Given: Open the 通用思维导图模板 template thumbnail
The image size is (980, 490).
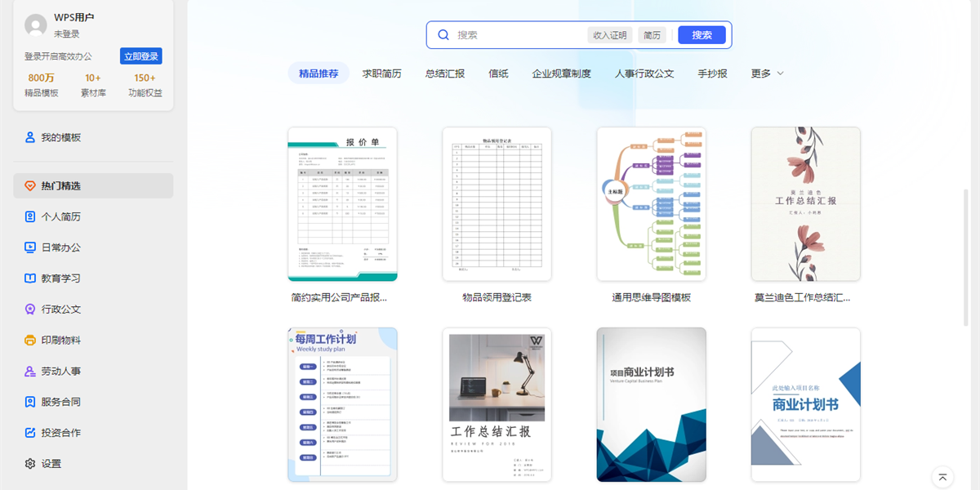Looking at the screenshot, I should click(x=650, y=203).
